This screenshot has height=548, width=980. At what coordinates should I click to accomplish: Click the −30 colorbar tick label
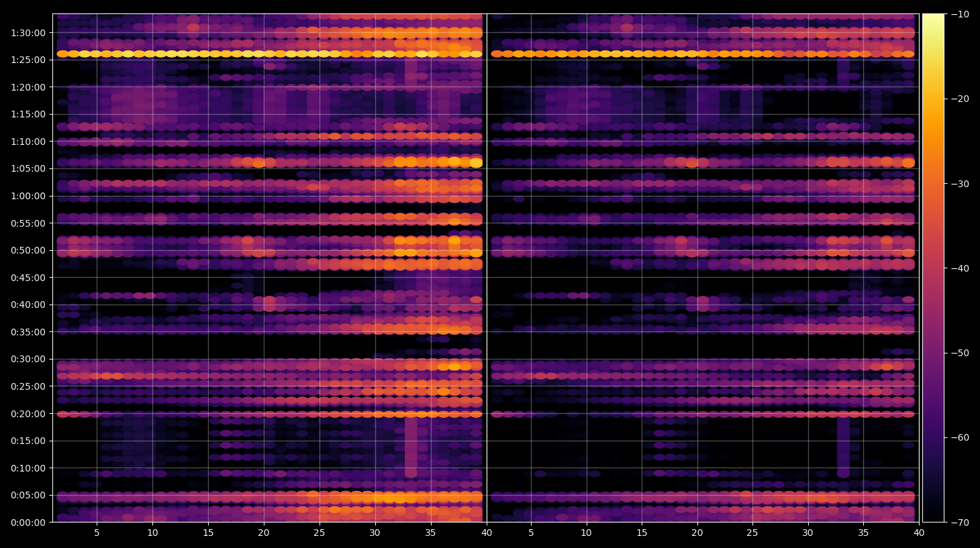960,184
